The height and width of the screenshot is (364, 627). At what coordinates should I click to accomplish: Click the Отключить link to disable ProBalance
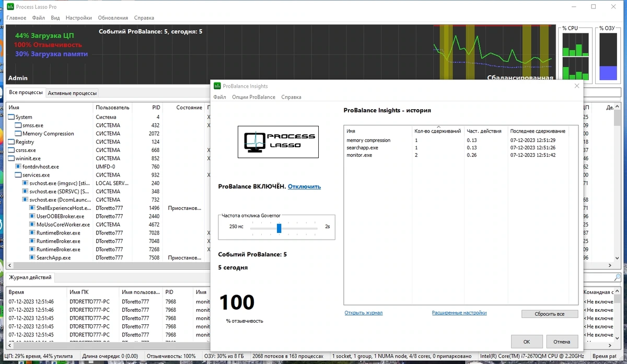tap(304, 186)
